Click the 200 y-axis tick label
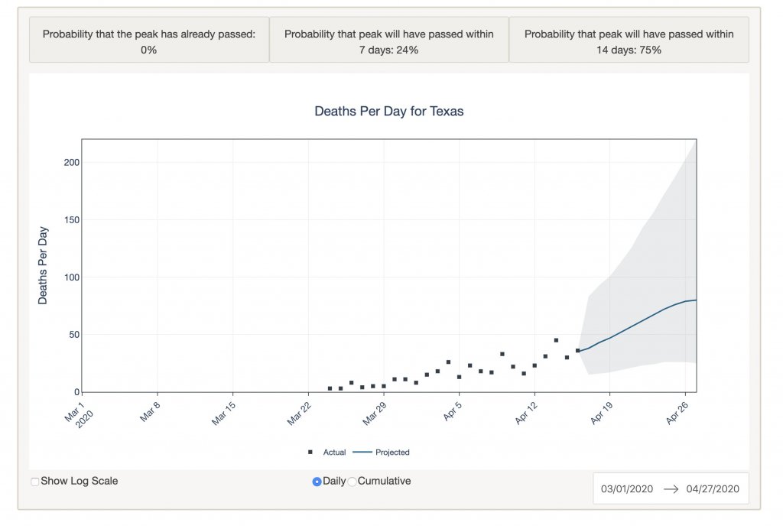783x532 pixels. point(72,163)
